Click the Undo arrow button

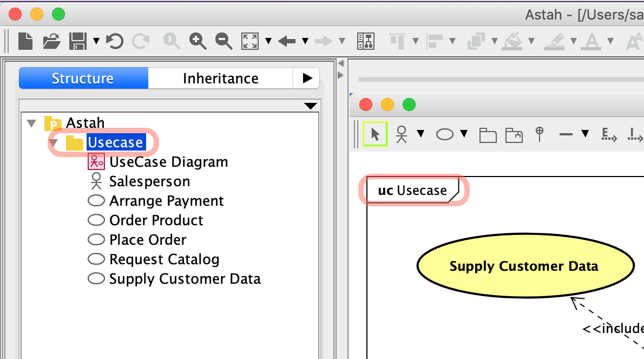click(114, 41)
